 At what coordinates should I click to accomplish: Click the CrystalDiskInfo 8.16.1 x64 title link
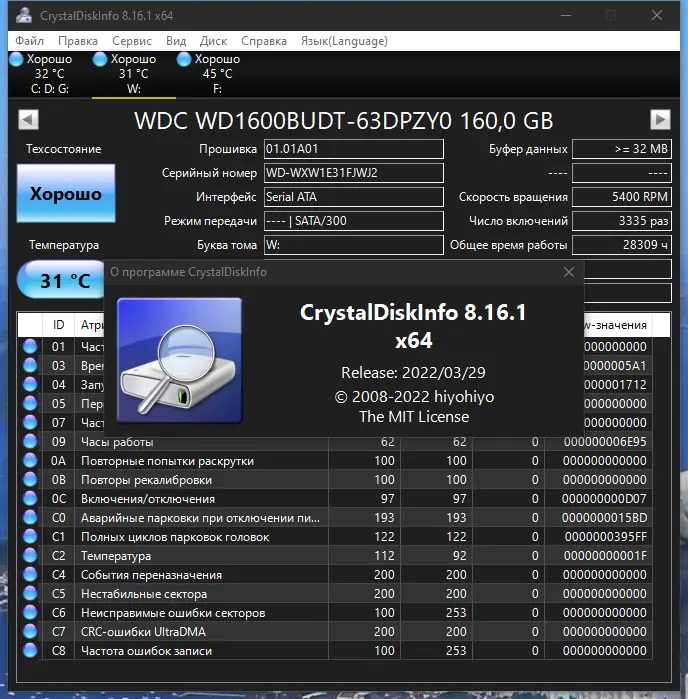tap(413, 326)
